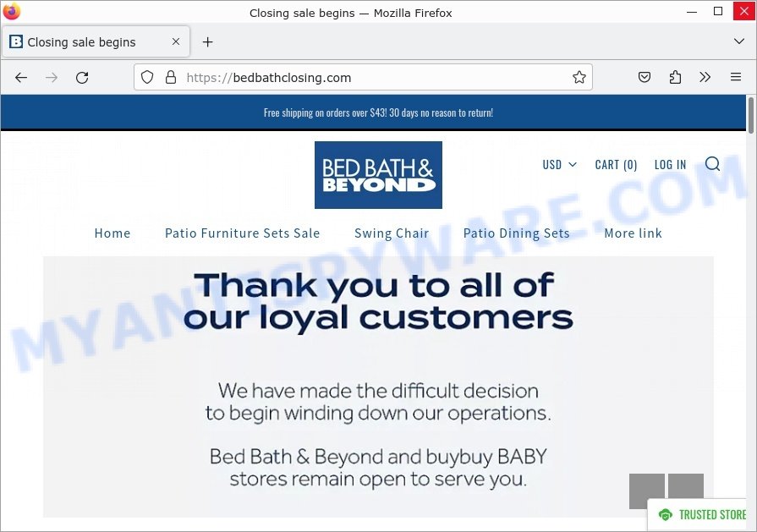Screen dimensions: 757x532
Task: Click the 'Thank you to all' hero banner
Action: click(x=378, y=387)
